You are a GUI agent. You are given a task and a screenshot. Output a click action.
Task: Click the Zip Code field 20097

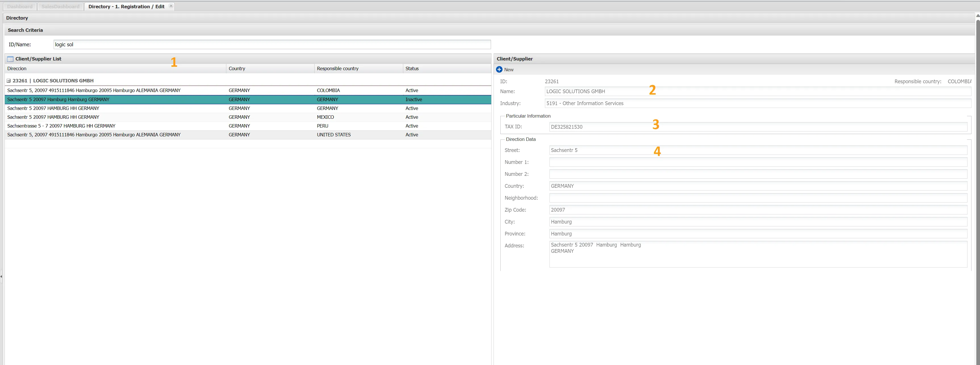758,210
